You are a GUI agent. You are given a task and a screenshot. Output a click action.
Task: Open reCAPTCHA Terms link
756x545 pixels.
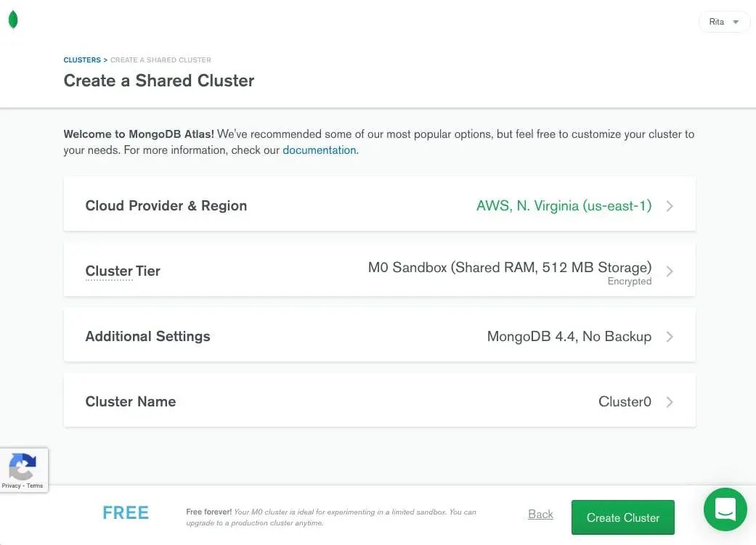pos(35,485)
